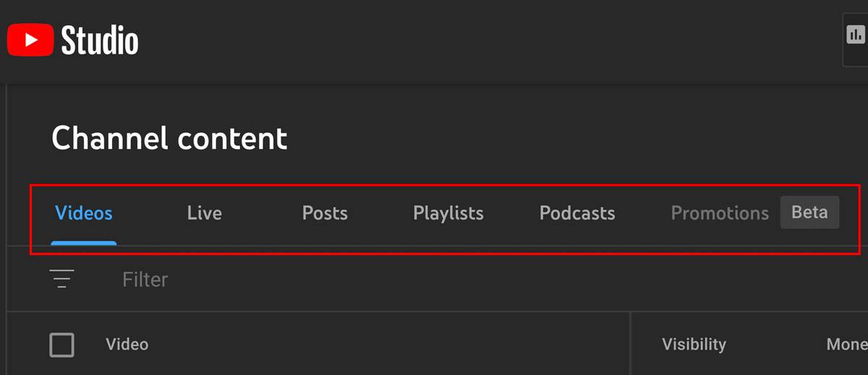Click the red YouTube play logo
This screenshot has height=375, width=868.
tap(30, 40)
